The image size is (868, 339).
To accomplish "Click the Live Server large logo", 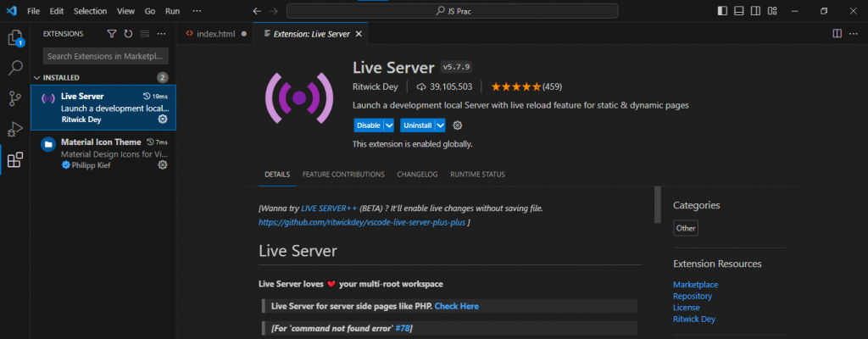I will point(299,97).
